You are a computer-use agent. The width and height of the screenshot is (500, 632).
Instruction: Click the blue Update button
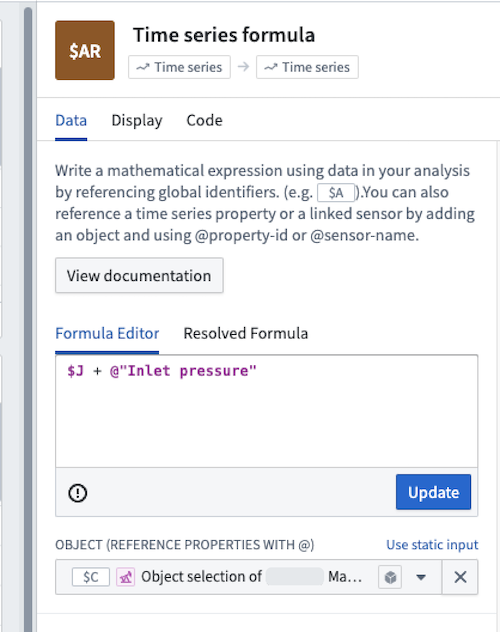[x=433, y=492]
